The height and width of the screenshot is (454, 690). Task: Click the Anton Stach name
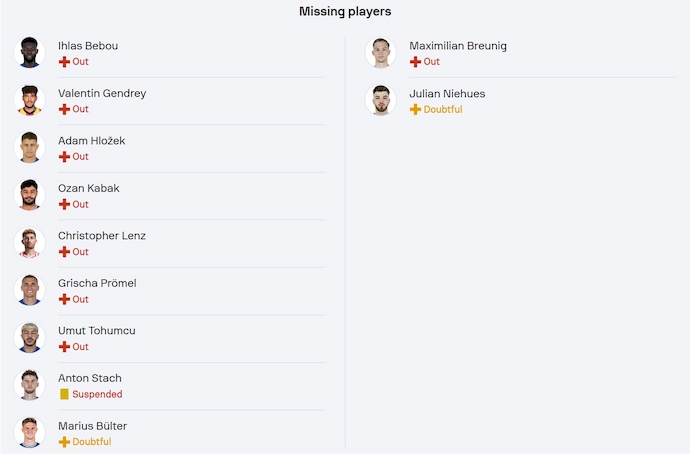(x=90, y=378)
